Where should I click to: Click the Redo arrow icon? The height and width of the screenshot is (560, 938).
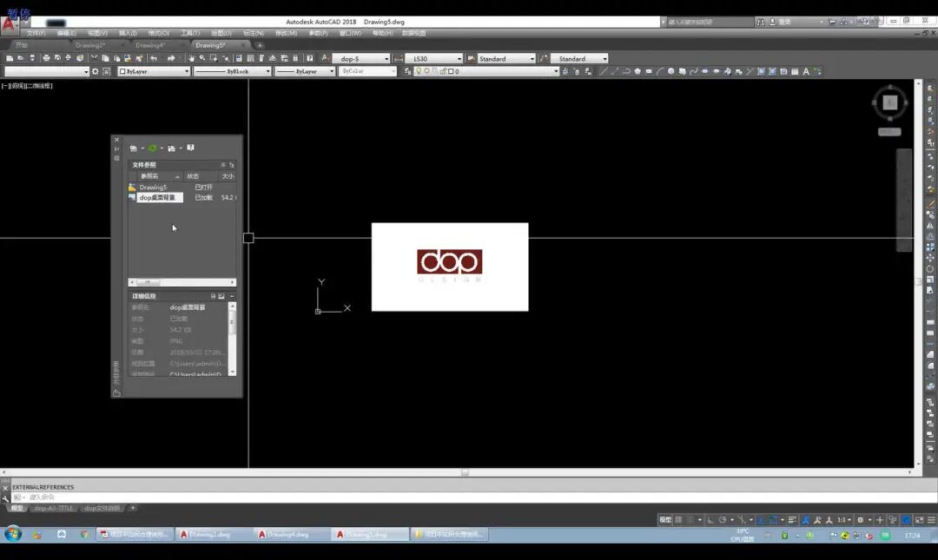171,59
